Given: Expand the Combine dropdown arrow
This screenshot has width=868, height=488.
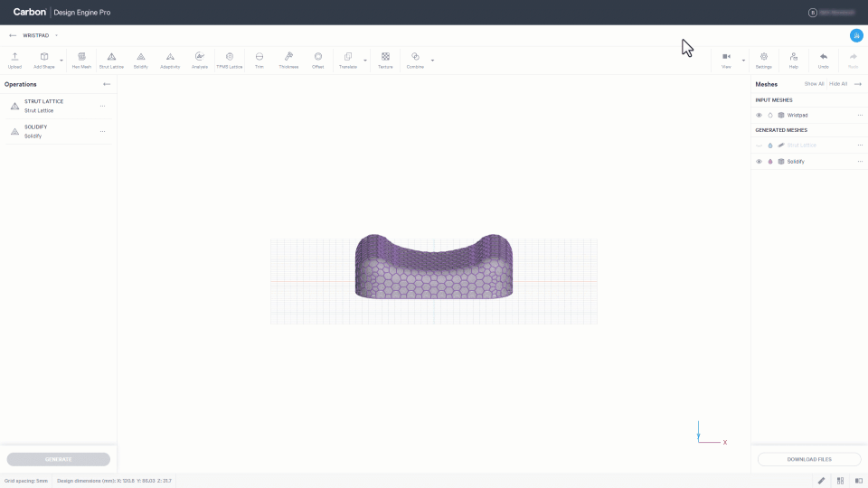Looking at the screenshot, I should 432,61.
